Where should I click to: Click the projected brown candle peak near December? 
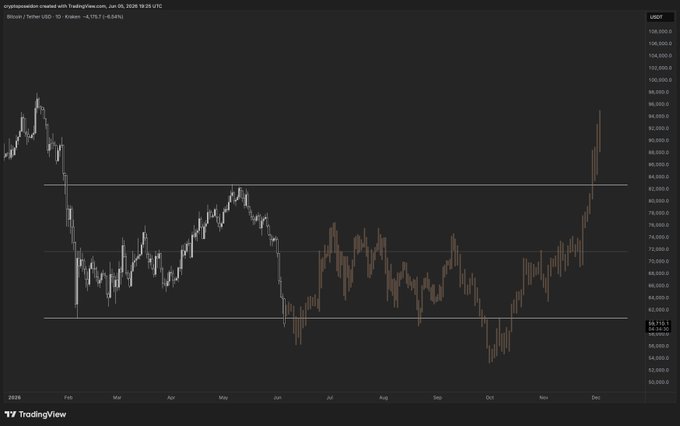[600, 111]
